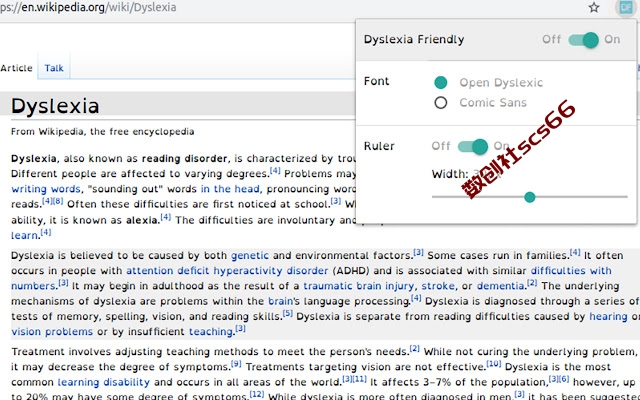Open 'attention deficit hyperactivity disorder' link

click(x=227, y=271)
